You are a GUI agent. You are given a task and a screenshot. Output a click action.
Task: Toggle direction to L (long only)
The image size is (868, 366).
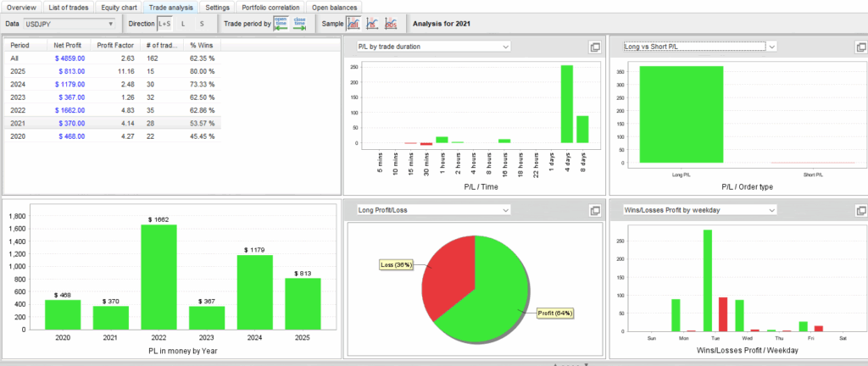coord(183,24)
